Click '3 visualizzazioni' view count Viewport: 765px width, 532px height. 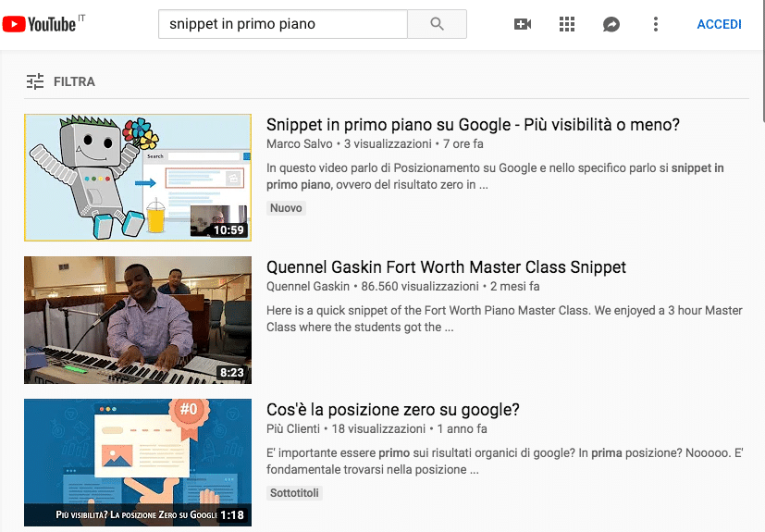pos(388,144)
